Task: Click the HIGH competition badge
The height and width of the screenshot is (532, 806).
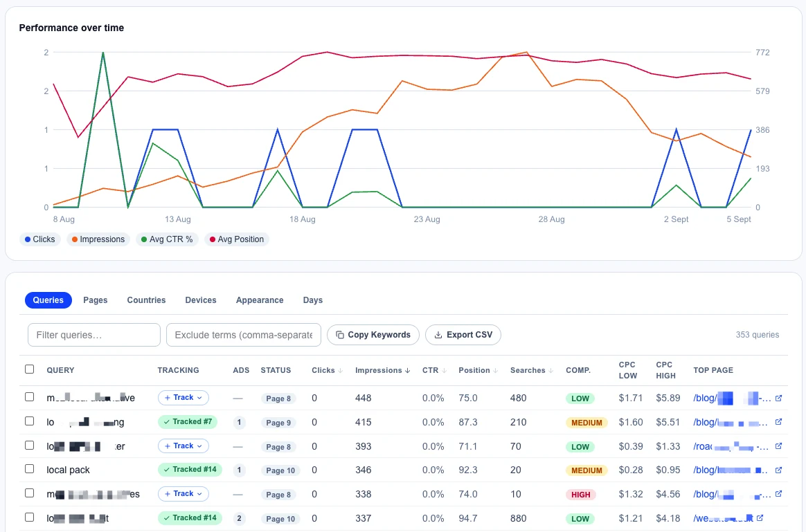Action: pyautogui.click(x=581, y=495)
